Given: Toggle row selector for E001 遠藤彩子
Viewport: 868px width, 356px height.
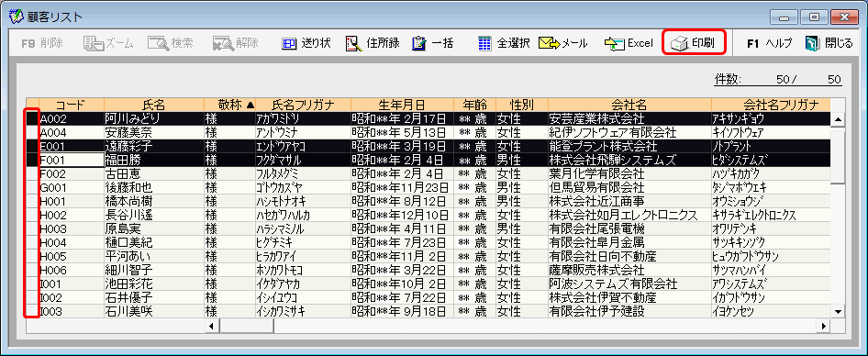Looking at the screenshot, I should pyautogui.click(x=32, y=146).
